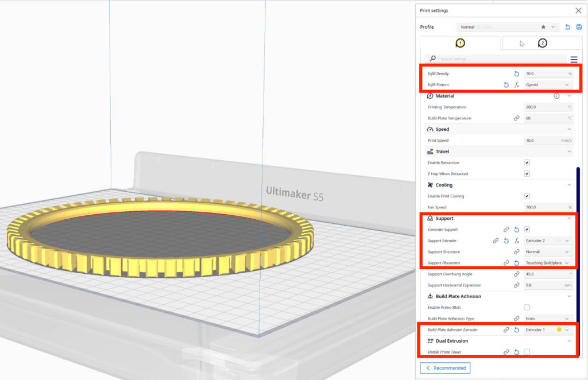Collapse the Build Plate Adhesion section
This screenshot has width=588, height=380.
(x=569, y=296)
